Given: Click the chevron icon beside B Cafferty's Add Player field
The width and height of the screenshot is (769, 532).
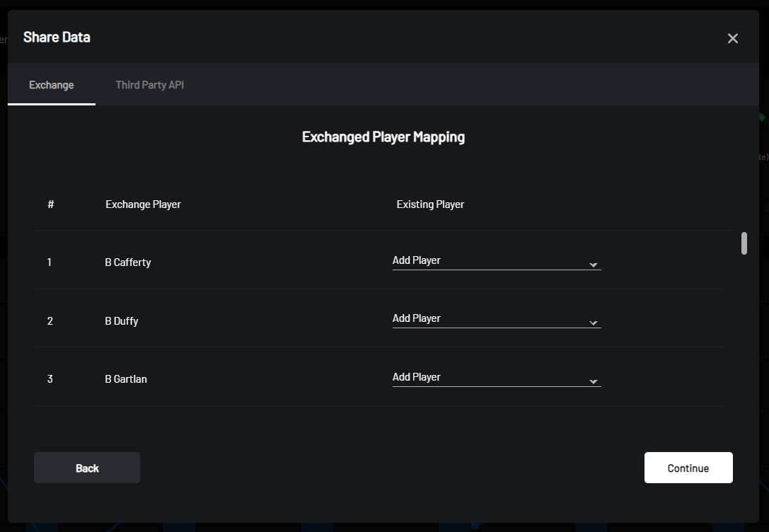Looking at the screenshot, I should [593, 262].
